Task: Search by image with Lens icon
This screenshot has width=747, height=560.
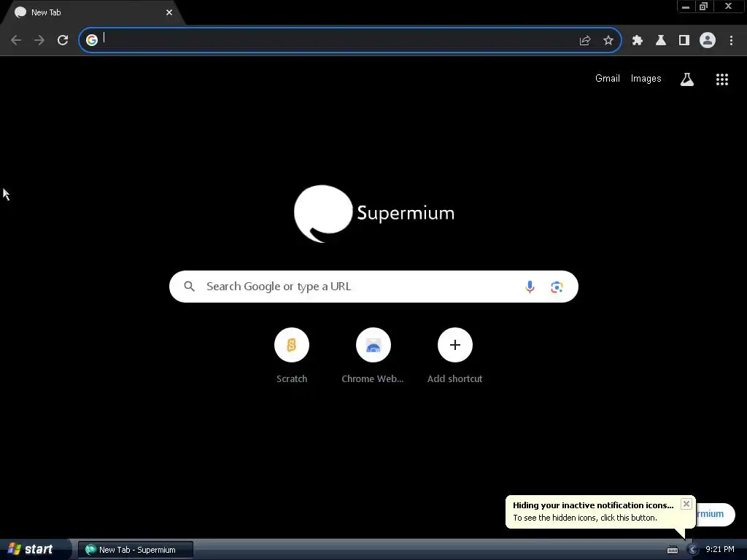Action: (x=557, y=287)
